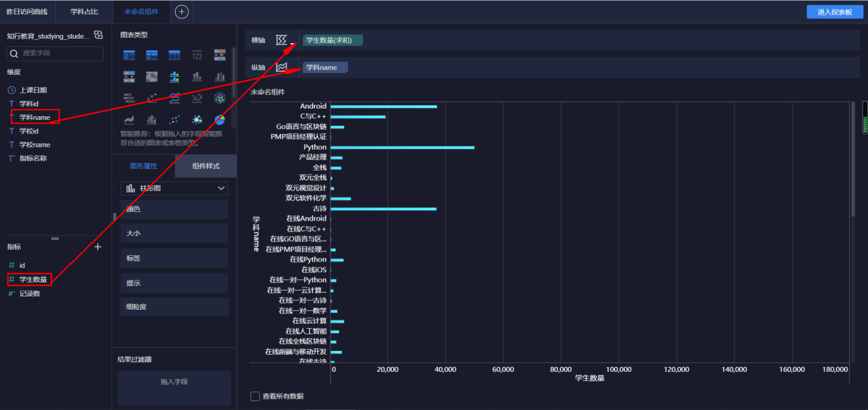This screenshot has height=410, width=868.
Task: Click the 未命名组件 title above the chart
Action: click(268, 92)
